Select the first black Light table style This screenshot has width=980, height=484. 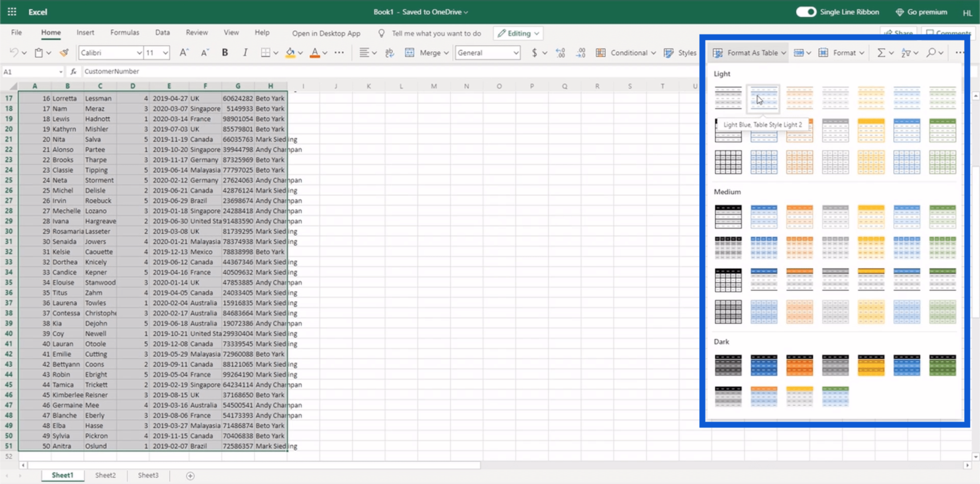tap(728, 97)
